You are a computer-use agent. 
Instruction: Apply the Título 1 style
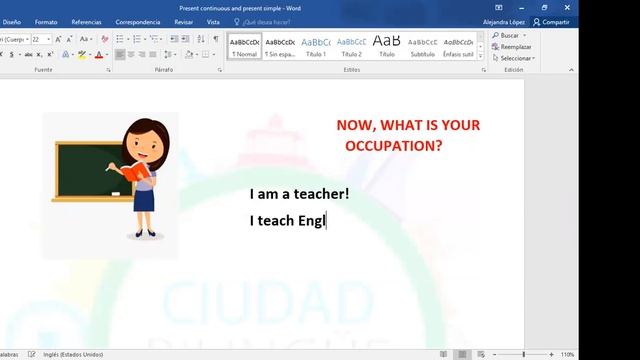click(x=316, y=46)
